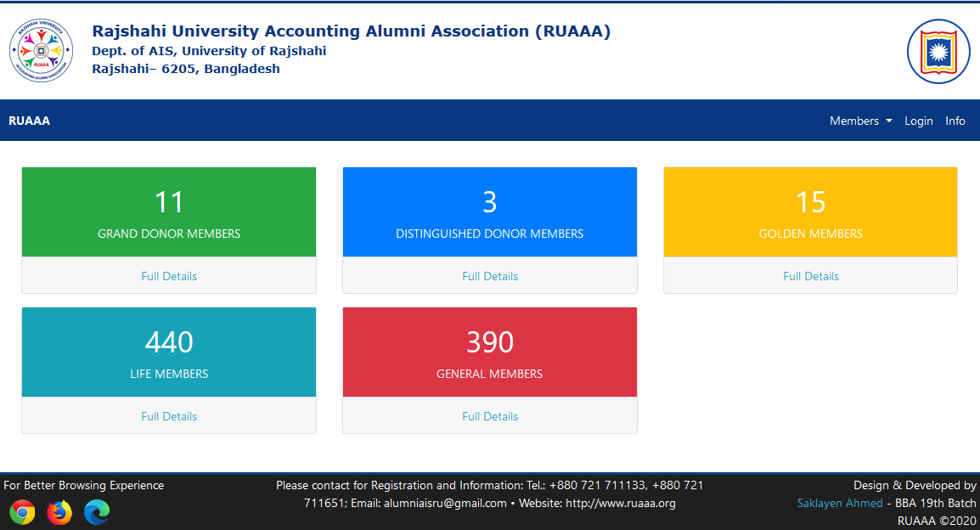The height and width of the screenshot is (530, 980).
Task: Open Full Details for Distinguished Donor Members
Action: 490,276
